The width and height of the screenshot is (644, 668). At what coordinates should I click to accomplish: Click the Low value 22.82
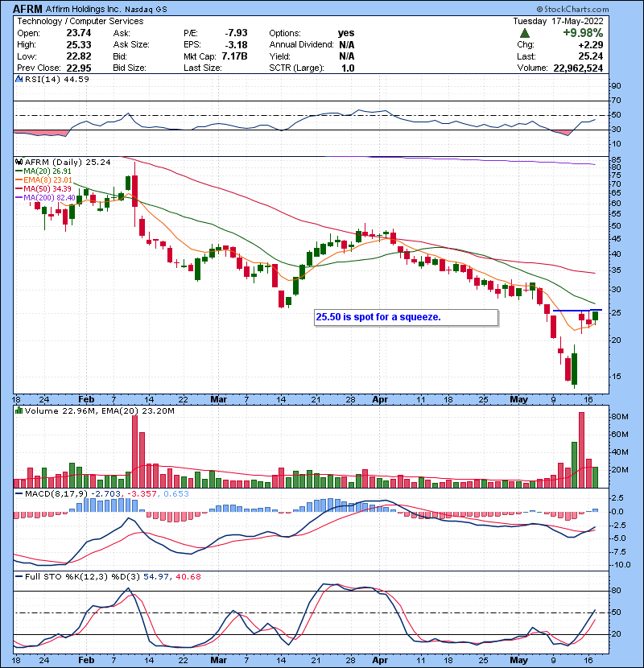click(x=78, y=56)
